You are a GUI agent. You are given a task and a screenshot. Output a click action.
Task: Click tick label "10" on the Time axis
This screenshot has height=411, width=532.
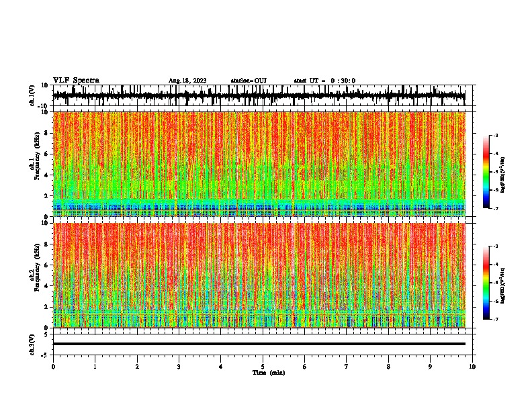click(x=472, y=367)
